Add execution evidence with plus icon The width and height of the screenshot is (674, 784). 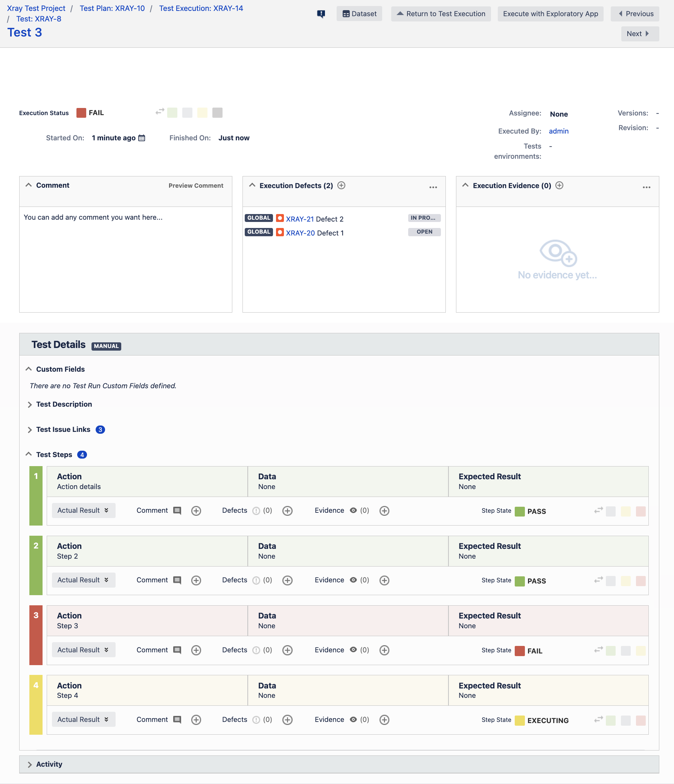point(559,185)
